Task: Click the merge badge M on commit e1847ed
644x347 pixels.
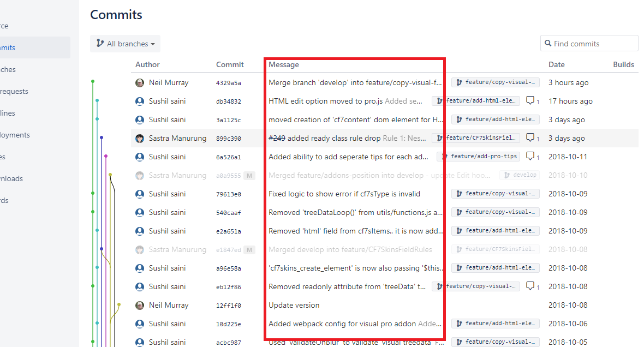Action: [x=249, y=250]
